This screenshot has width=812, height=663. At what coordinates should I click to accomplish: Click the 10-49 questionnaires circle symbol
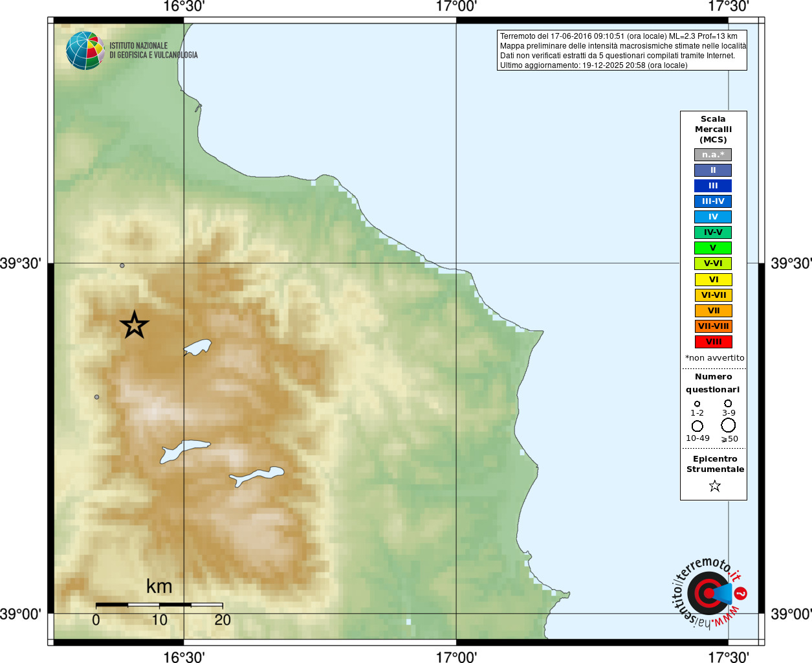tap(697, 426)
